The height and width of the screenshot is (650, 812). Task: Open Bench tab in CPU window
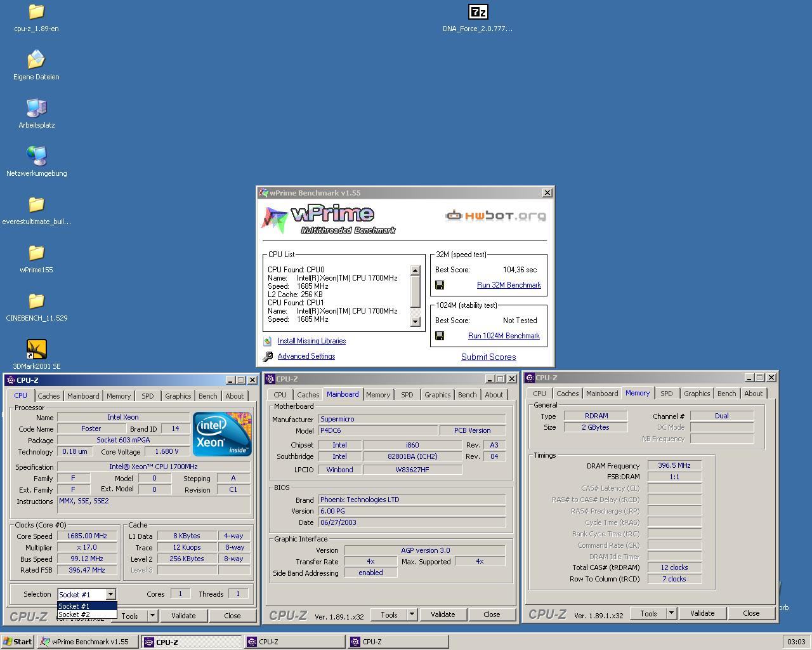click(207, 396)
